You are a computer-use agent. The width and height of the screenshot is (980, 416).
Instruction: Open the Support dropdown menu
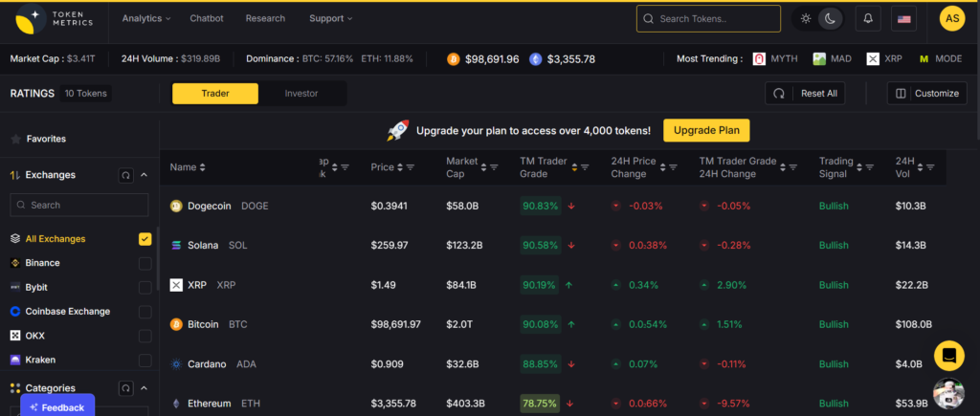point(330,19)
